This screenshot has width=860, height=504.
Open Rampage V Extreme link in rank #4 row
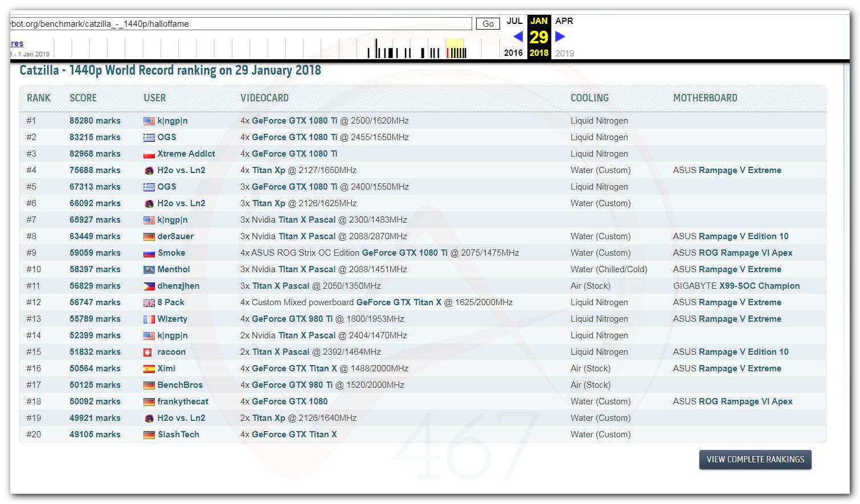click(x=740, y=170)
